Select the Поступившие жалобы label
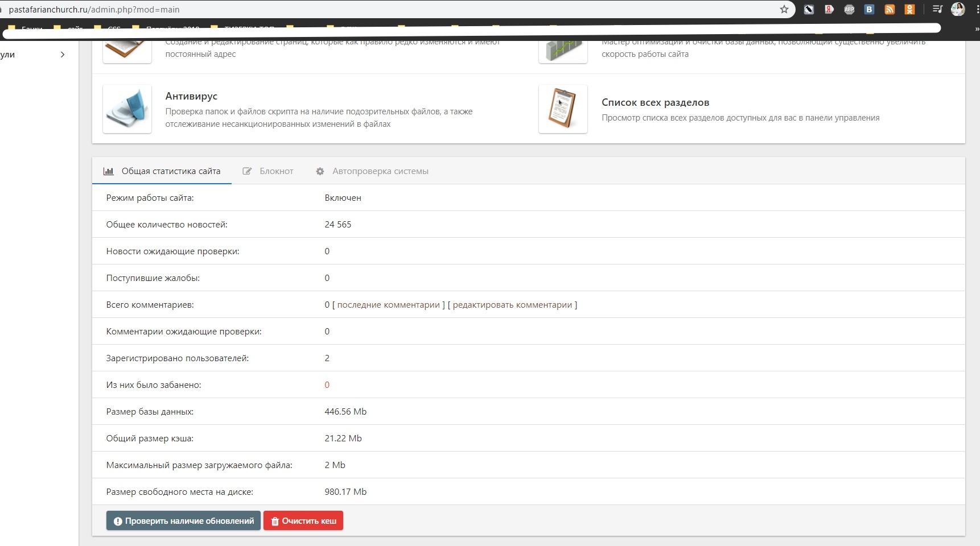980x546 pixels. click(153, 278)
